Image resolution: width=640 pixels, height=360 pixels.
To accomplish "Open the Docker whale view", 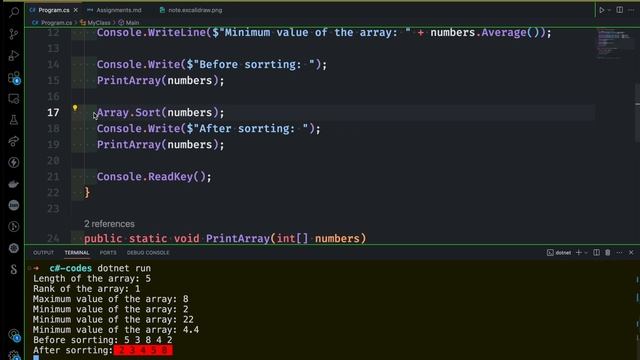I will [13, 184].
